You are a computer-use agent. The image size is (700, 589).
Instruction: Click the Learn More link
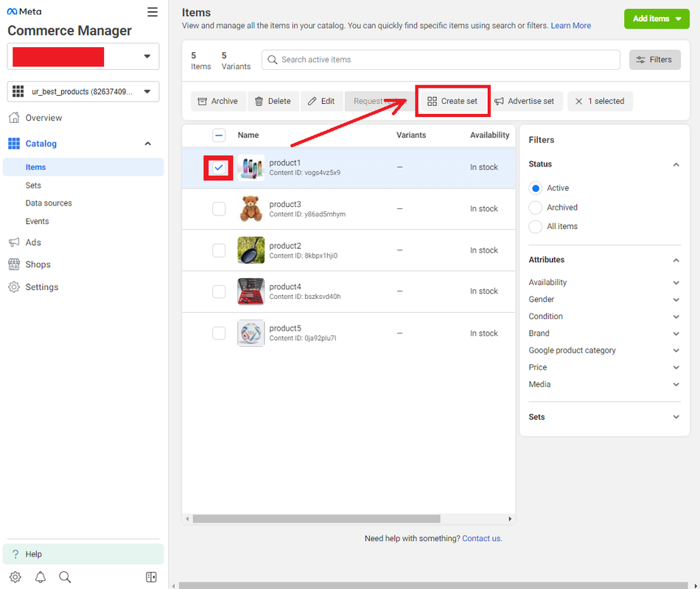pyautogui.click(x=570, y=26)
